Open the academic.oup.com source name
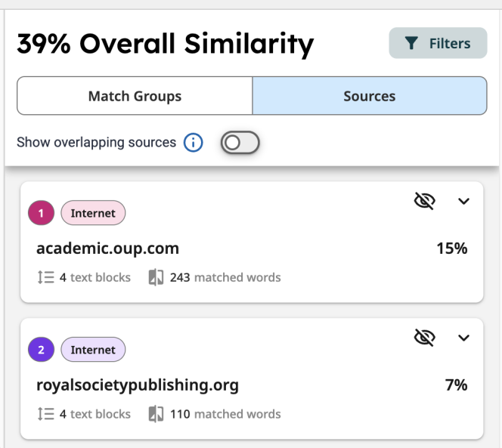The image size is (502, 448). click(x=107, y=249)
